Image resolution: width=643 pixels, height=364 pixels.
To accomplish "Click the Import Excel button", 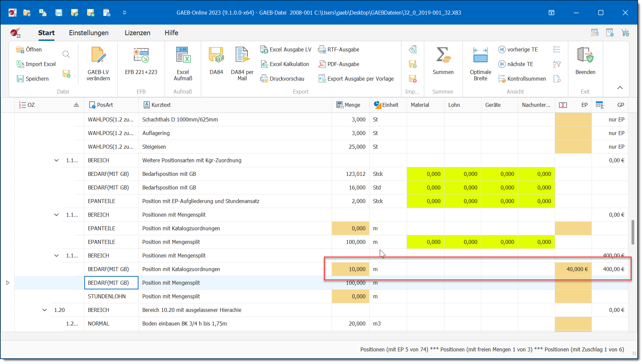I will [36, 64].
